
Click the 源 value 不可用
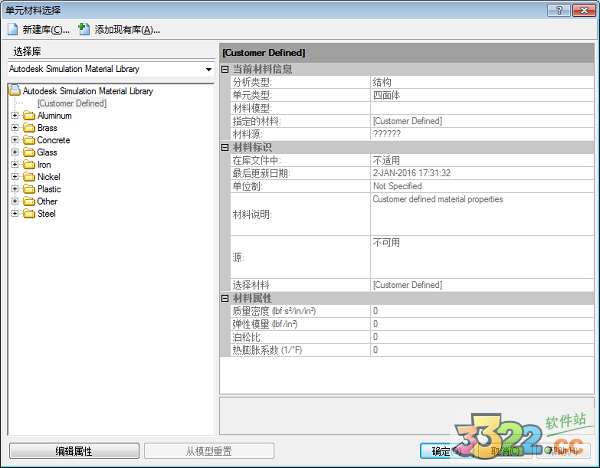point(386,242)
